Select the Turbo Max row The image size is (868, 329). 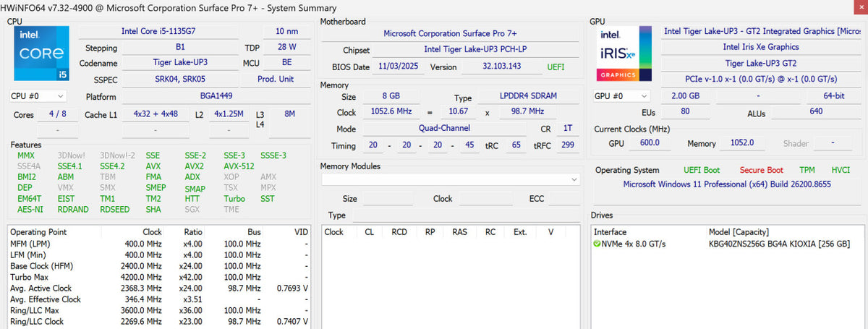click(159, 277)
